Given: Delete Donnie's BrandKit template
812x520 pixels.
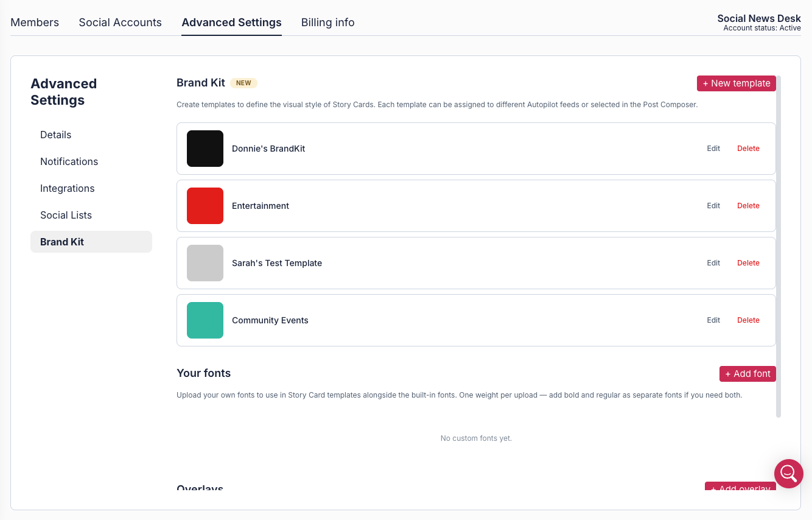Looking at the screenshot, I should click(748, 149).
